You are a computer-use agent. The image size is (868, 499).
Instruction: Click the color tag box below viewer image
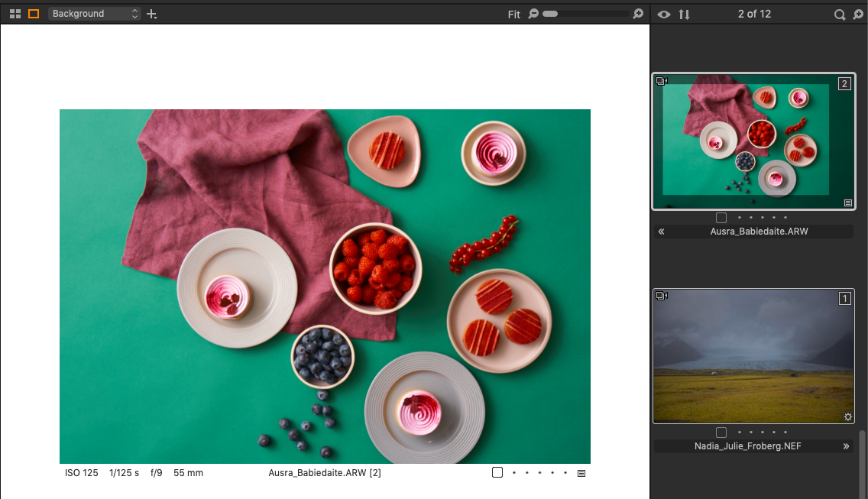pos(497,473)
